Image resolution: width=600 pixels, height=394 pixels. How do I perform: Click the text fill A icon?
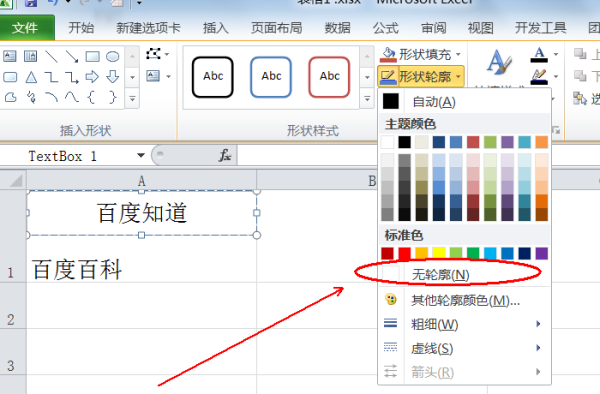pyautogui.click(x=539, y=54)
